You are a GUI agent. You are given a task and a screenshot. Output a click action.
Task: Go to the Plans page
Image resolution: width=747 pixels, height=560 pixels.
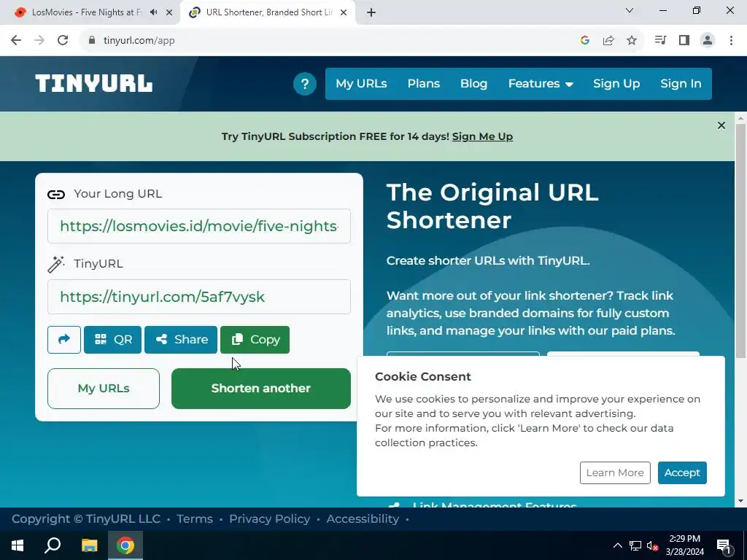424,84
